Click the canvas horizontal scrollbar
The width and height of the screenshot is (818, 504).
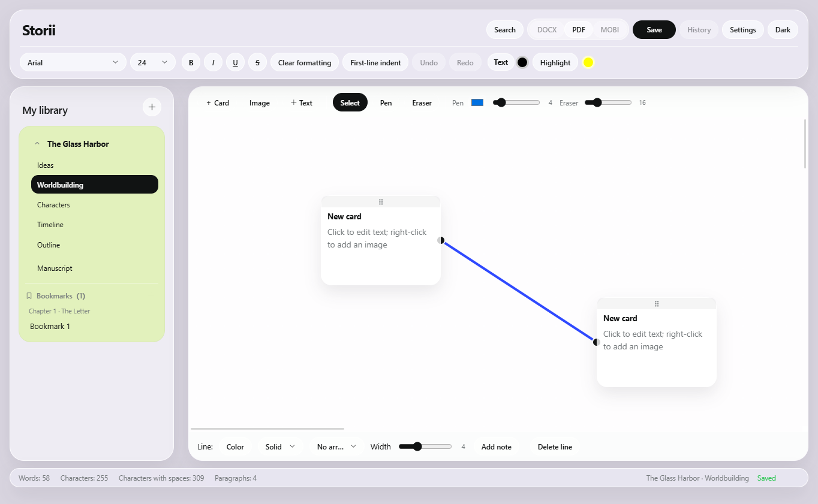pos(267,428)
